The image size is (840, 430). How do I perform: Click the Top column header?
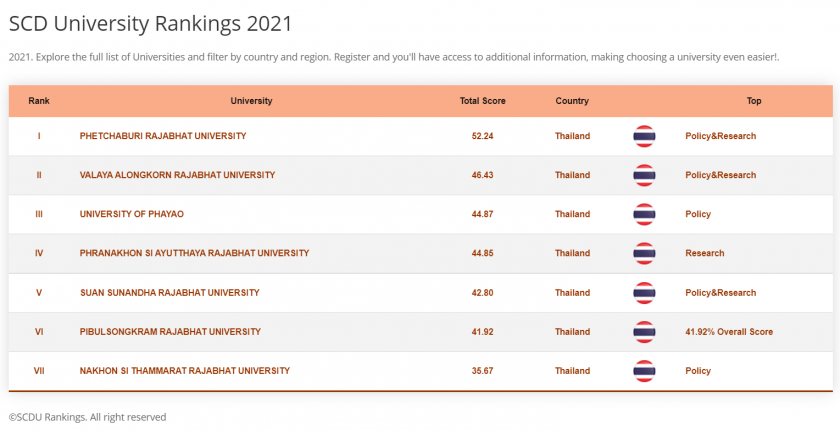tap(753, 101)
